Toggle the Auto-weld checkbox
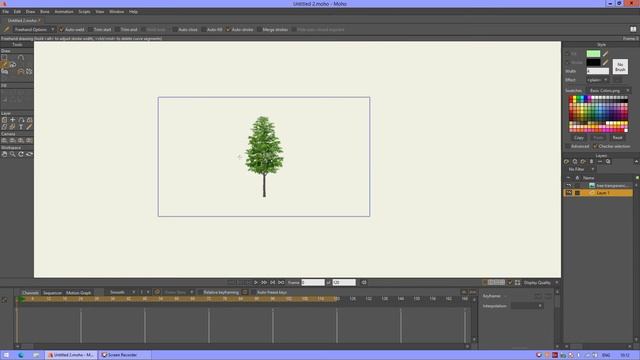The image size is (640, 360). coord(62,29)
